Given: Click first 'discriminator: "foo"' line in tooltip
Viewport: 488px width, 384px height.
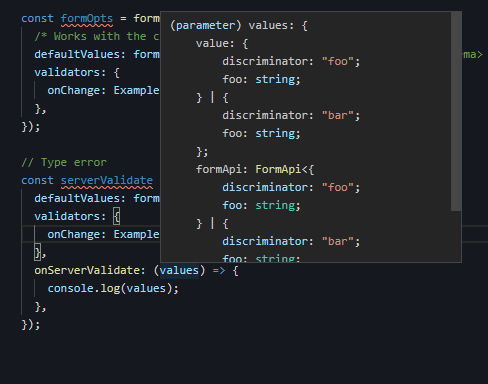Looking at the screenshot, I should point(291,62).
